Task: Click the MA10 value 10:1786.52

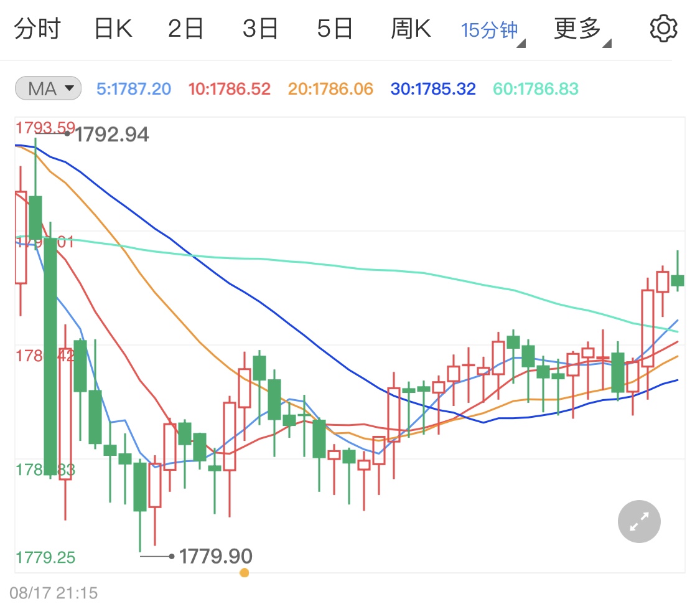Action: [x=230, y=89]
